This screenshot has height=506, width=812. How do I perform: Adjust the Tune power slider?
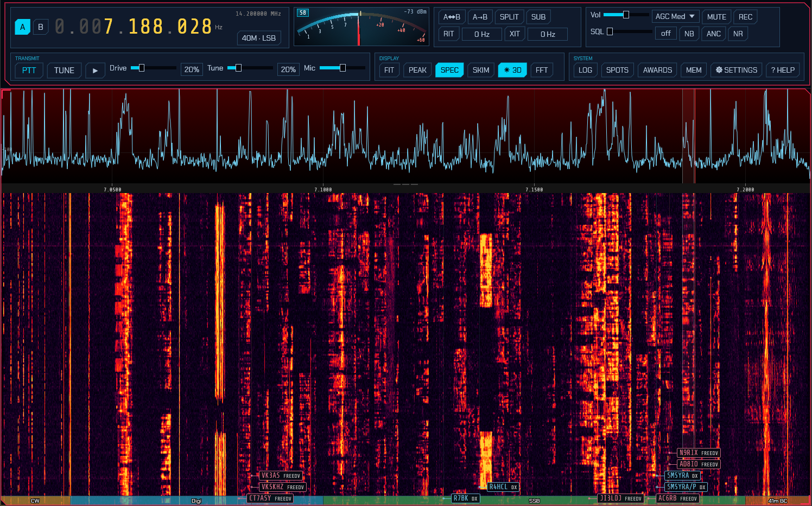tap(250, 68)
